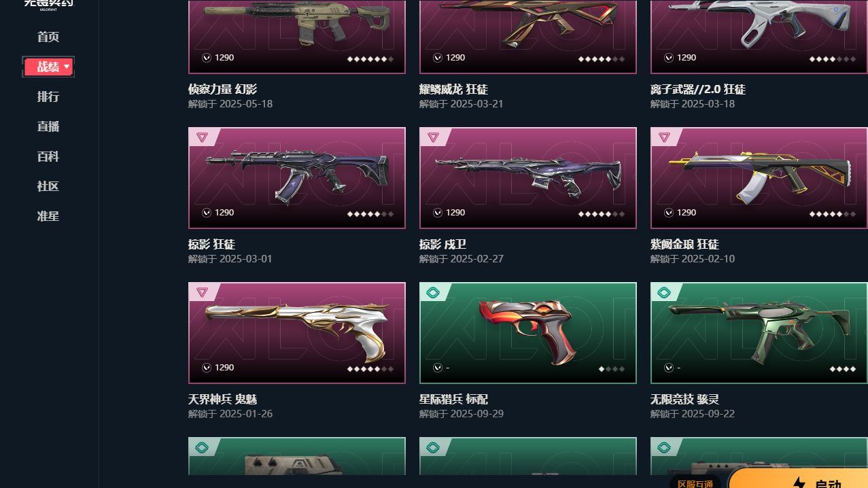This screenshot has width=868, height=488.
Task: Select the 天界神兵 鬼魅 pistol skin thumbnail
Action: [297, 333]
